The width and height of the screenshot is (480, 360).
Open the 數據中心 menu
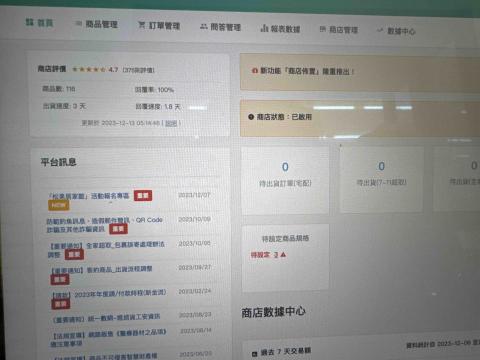pyautogui.click(x=396, y=31)
